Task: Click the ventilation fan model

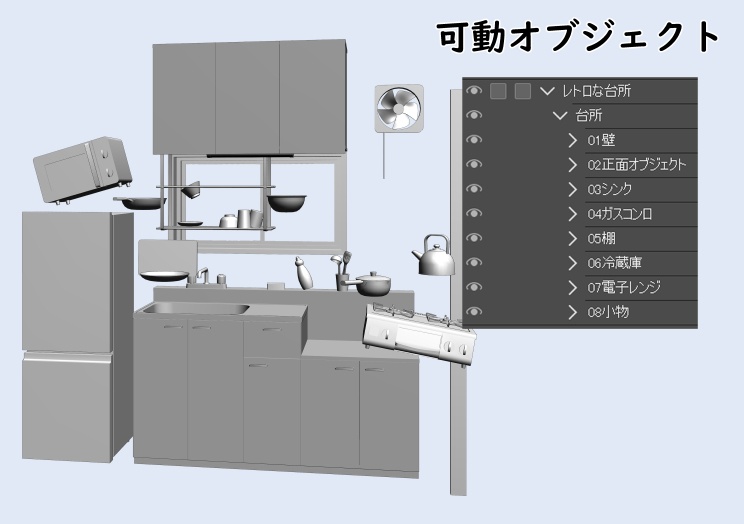Action: tap(399, 109)
